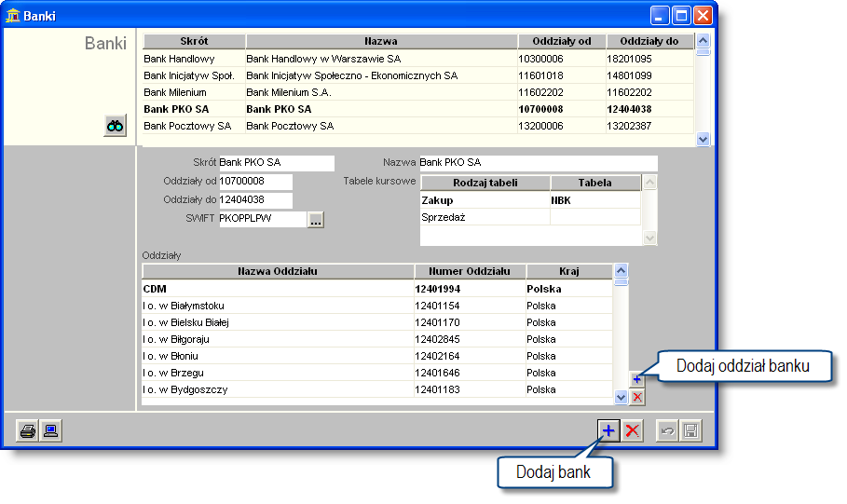Select the Bank Pocztowy SA row
The width and height of the screenshot is (847, 504).
pos(418,126)
